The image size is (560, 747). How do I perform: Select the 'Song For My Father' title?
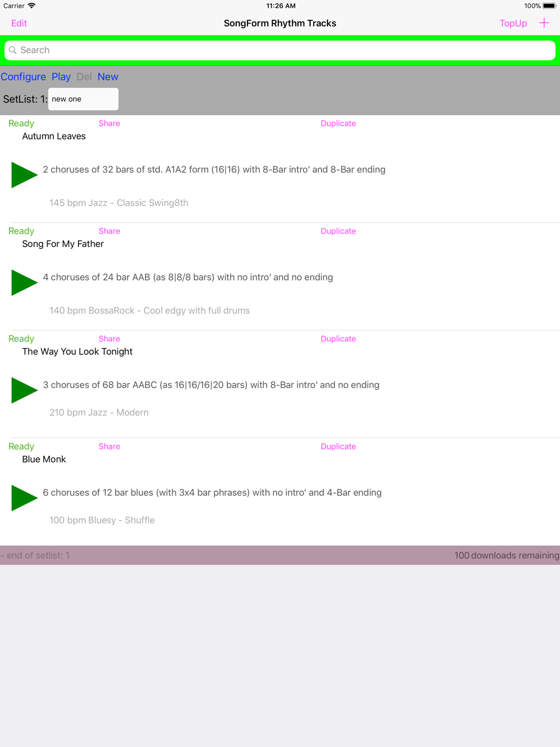63,244
